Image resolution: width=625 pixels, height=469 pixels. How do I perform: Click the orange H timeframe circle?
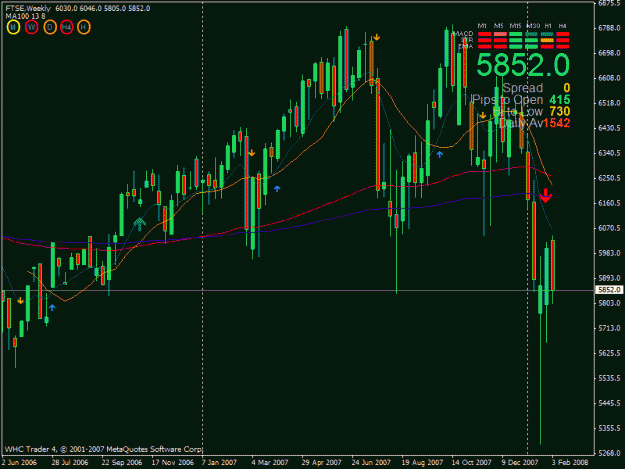(x=83, y=27)
